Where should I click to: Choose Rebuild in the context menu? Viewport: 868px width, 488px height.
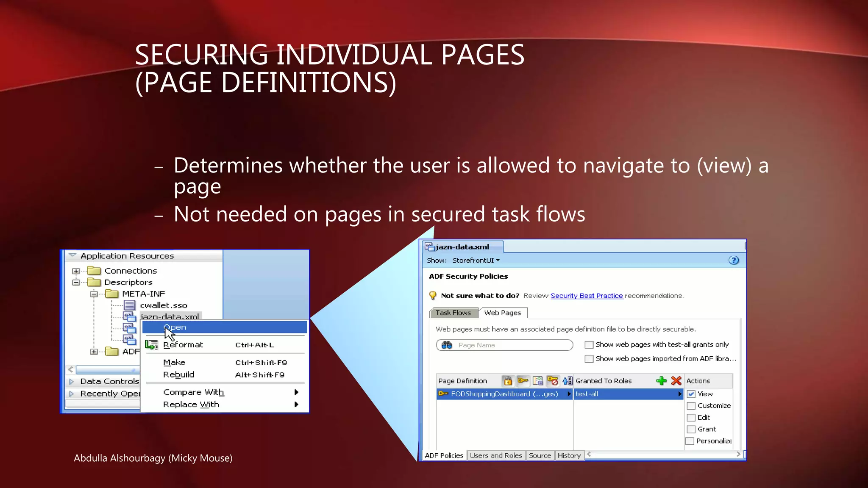[225, 375]
